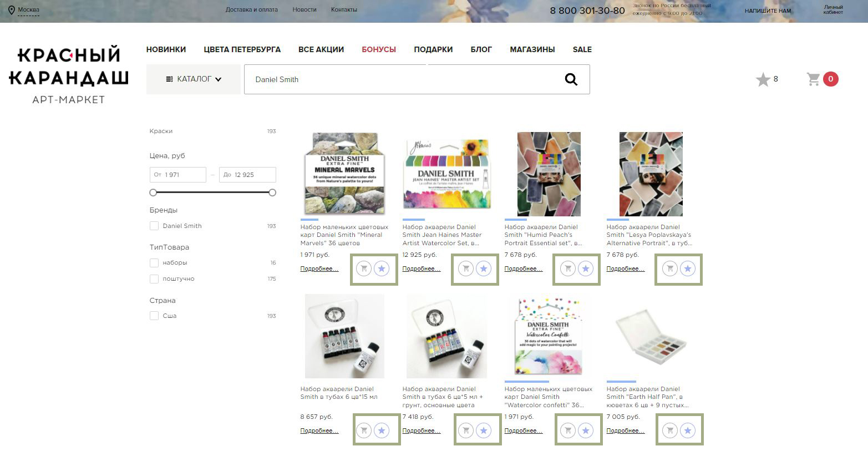Favorite the Jean Haines Master Artist set
868x451 pixels.
coord(484,269)
